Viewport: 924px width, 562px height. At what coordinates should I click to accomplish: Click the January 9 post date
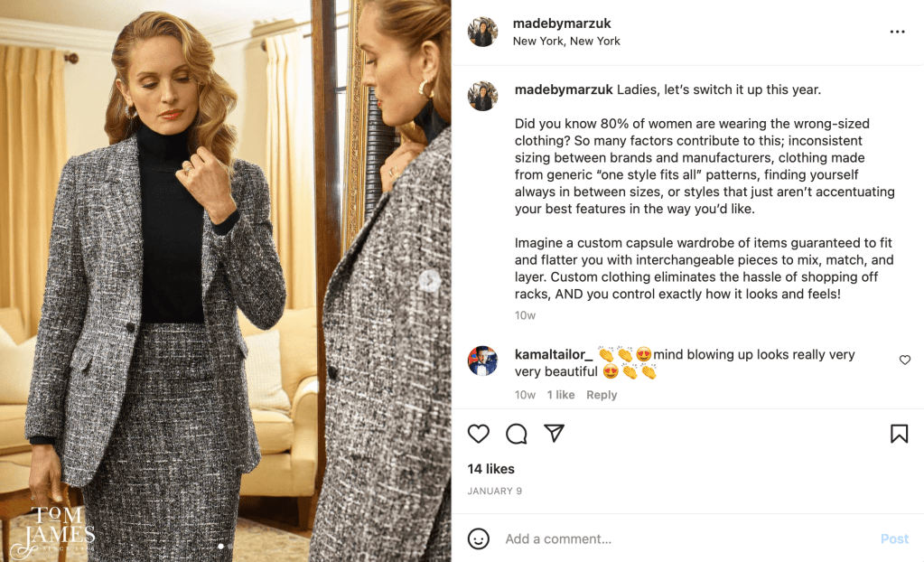495,492
